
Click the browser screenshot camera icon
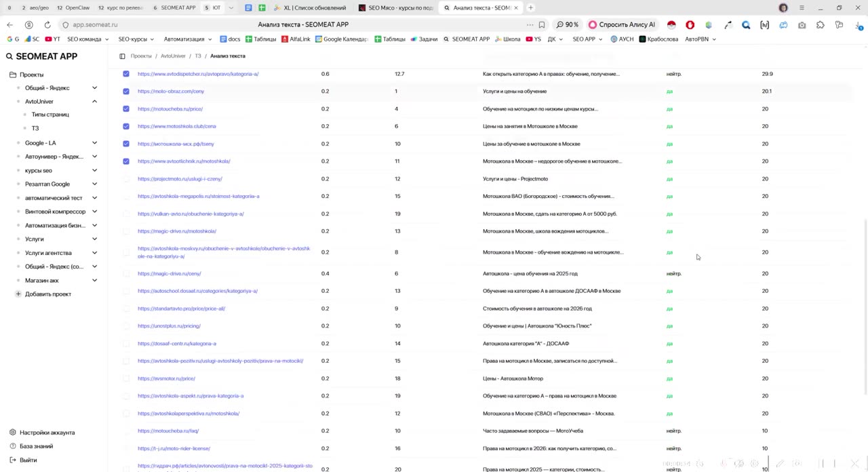(x=802, y=25)
